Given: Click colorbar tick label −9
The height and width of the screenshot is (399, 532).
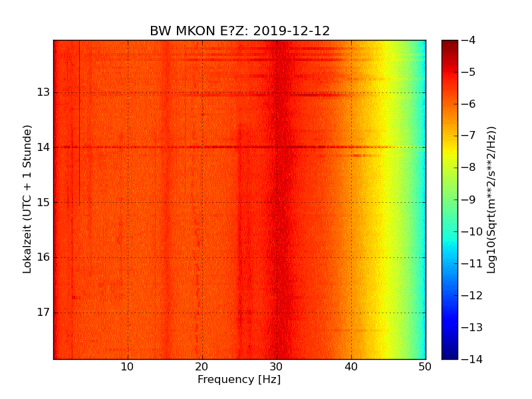Looking at the screenshot, I should [x=469, y=199].
